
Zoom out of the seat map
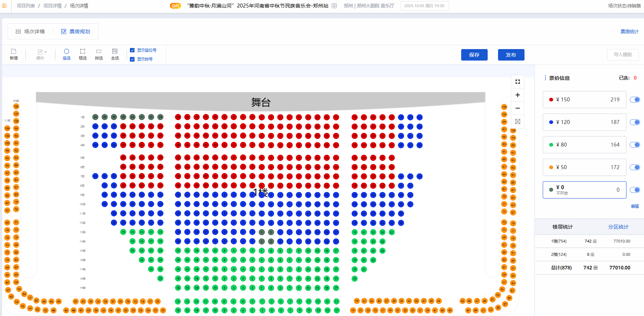tap(517, 108)
